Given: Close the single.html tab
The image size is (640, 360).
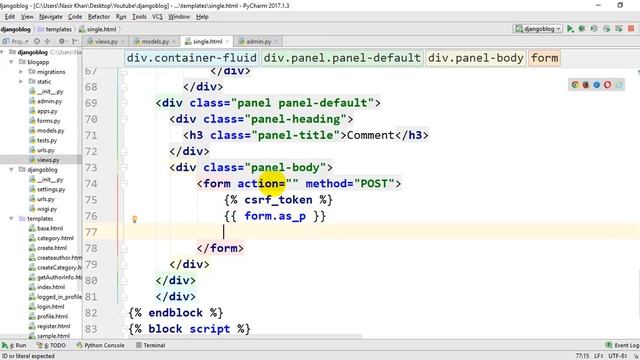Looking at the screenshot, I should tap(227, 42).
